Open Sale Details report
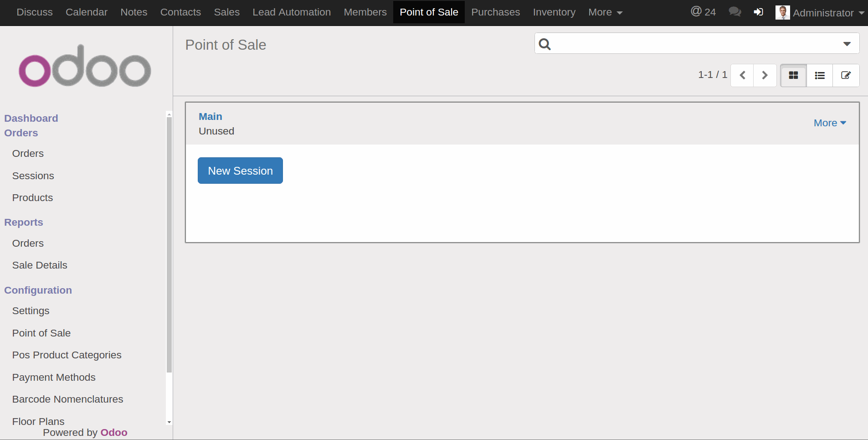This screenshot has width=868, height=440. (40, 265)
